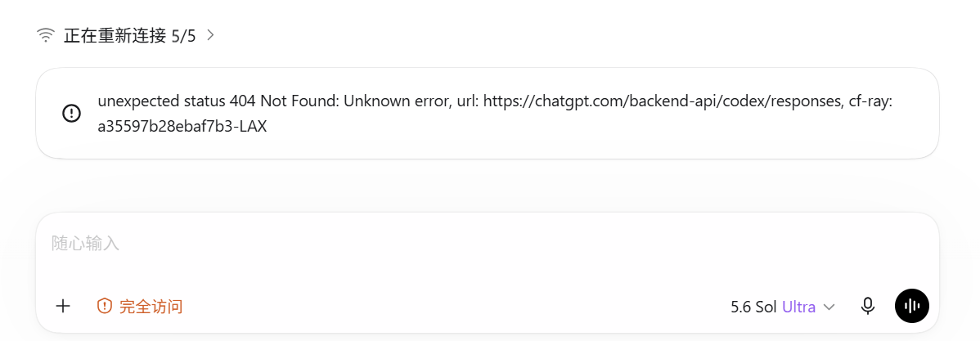Screen dimensions: 980x341
Task: Open the 5.6 Sol model selector
Action: 783,307
